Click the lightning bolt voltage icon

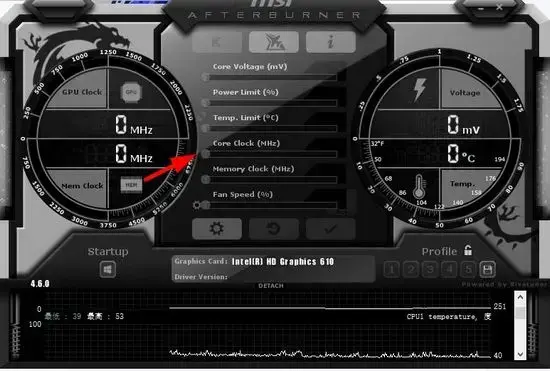point(419,90)
